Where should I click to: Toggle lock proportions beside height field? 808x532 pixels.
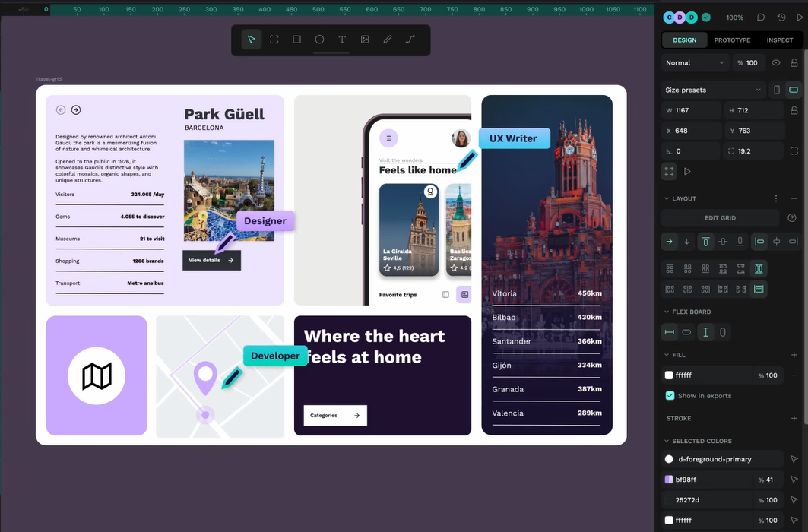[794, 110]
